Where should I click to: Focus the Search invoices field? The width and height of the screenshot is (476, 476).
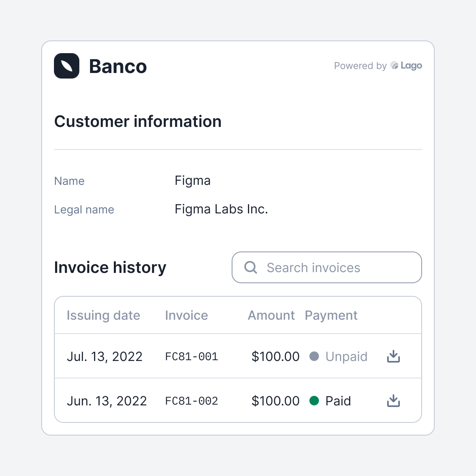pos(333,267)
